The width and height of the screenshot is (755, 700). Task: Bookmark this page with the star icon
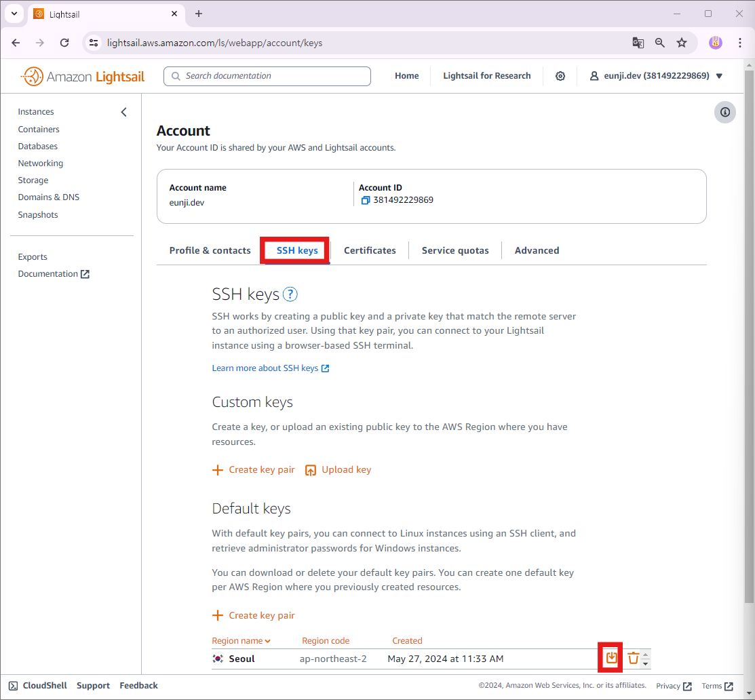coord(682,43)
